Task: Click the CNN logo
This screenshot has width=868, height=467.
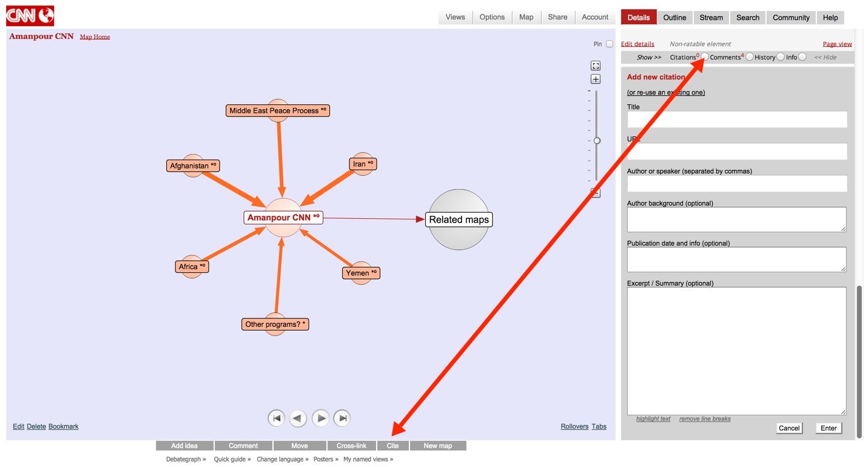Action: (30, 16)
